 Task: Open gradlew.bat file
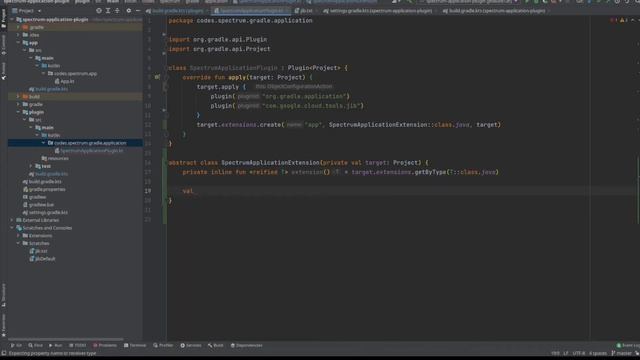tap(38, 204)
